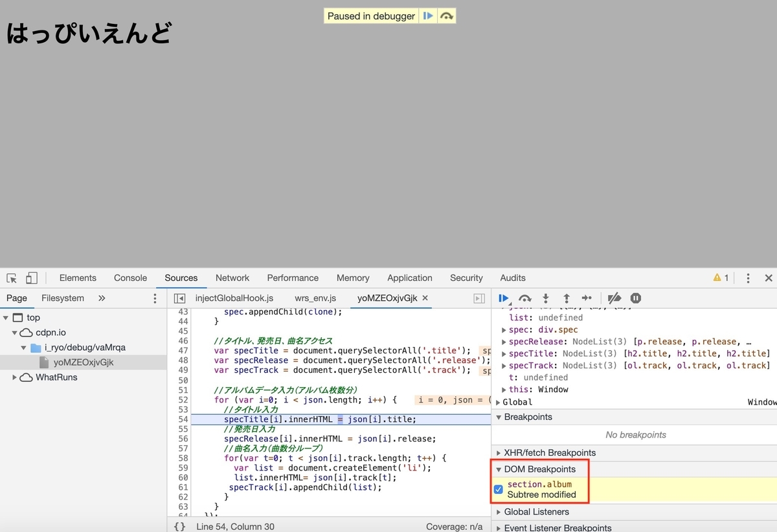Collapse the top frame tree node
The width and height of the screenshot is (777, 532).
[x=6, y=318]
